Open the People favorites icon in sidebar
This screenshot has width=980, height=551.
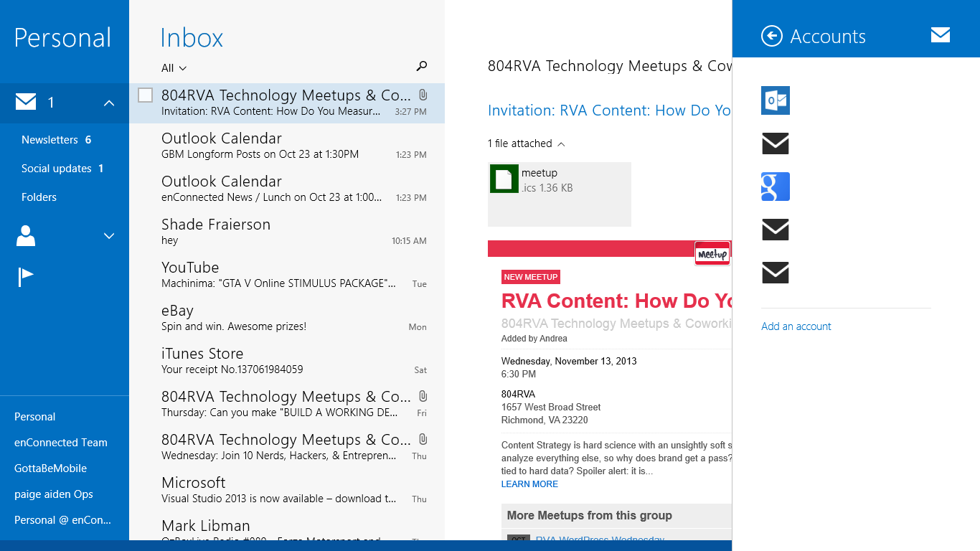26,235
